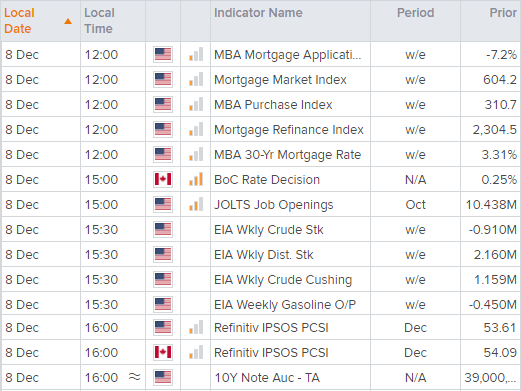
Task: Click the US flag beside JOLTS Job Openings
Action: 163,204
